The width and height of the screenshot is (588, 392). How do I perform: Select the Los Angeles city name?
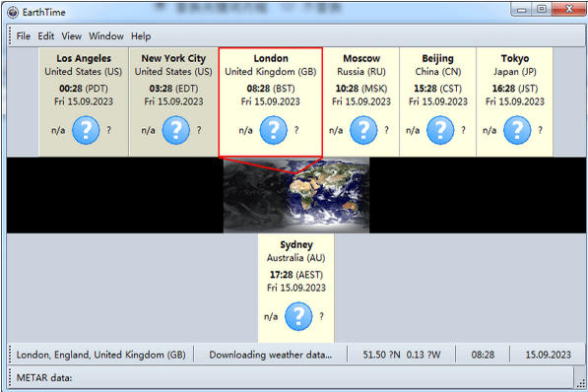pyautogui.click(x=84, y=58)
